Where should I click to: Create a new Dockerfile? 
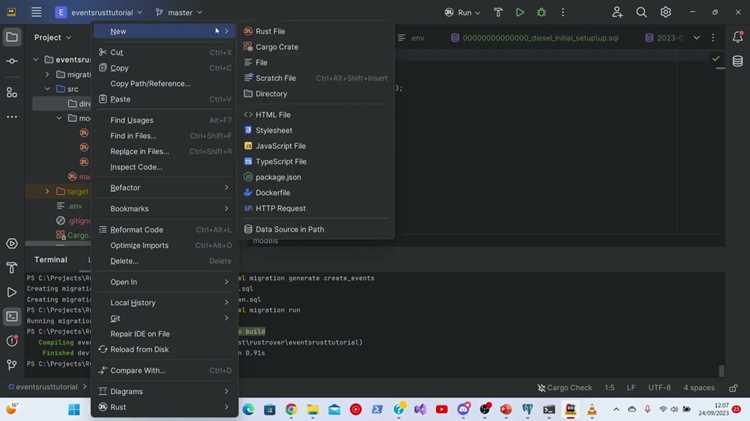[317, 192]
